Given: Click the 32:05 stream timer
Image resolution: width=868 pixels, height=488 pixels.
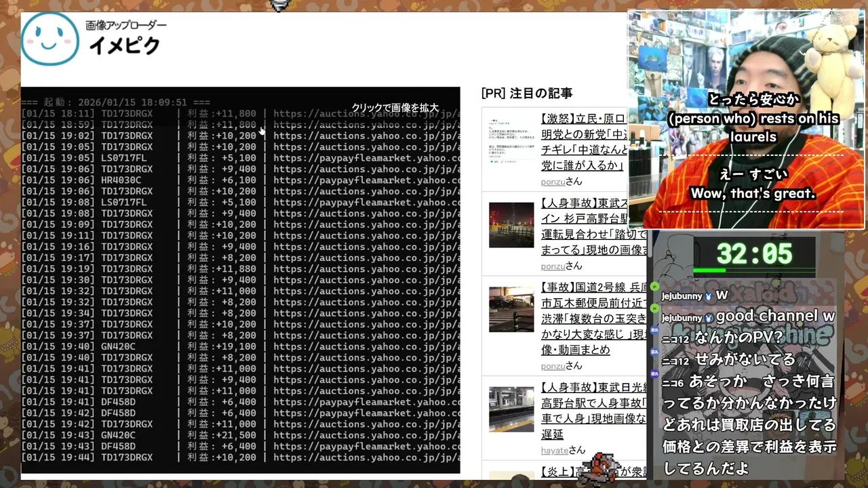Looking at the screenshot, I should coord(754,254).
